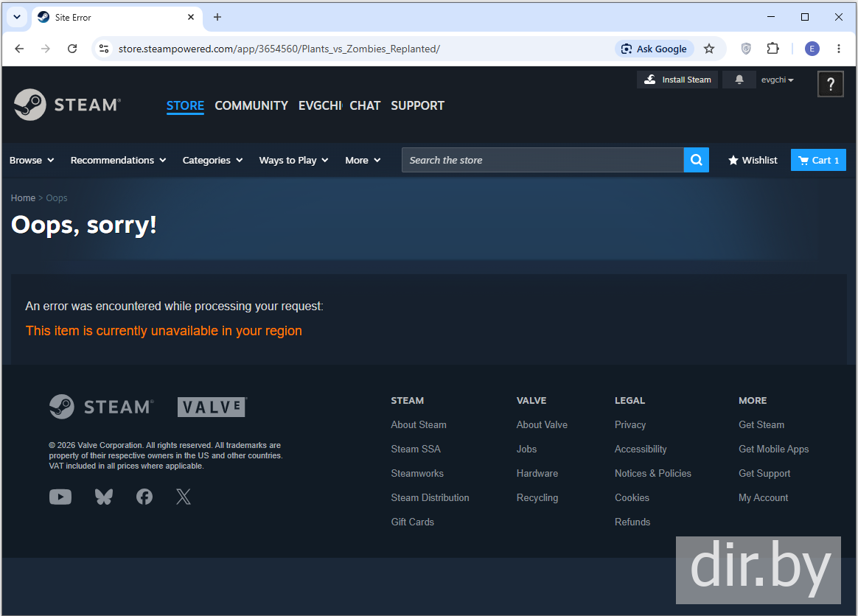Image resolution: width=858 pixels, height=616 pixels.
Task: Open Steam's Bluesky butterfly icon
Action: pyautogui.click(x=103, y=497)
